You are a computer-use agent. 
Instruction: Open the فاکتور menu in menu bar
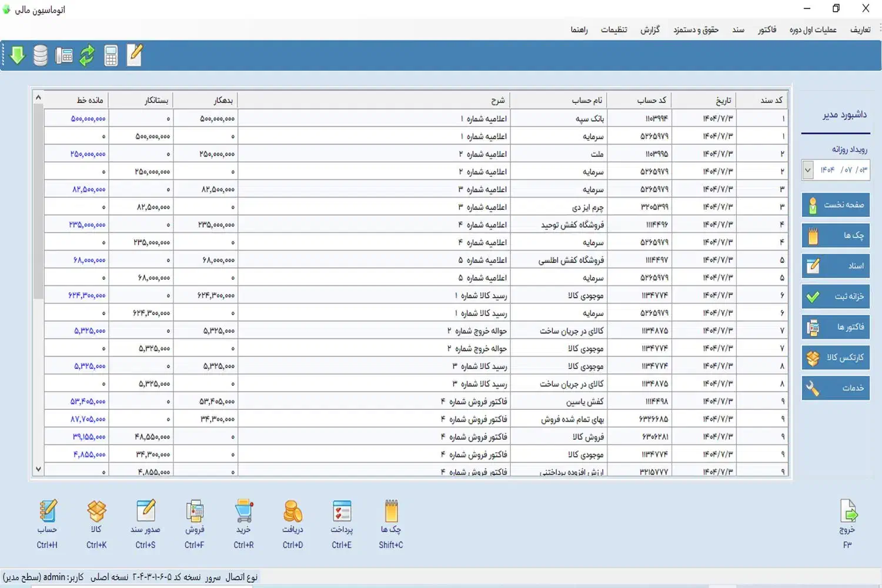[767, 29]
